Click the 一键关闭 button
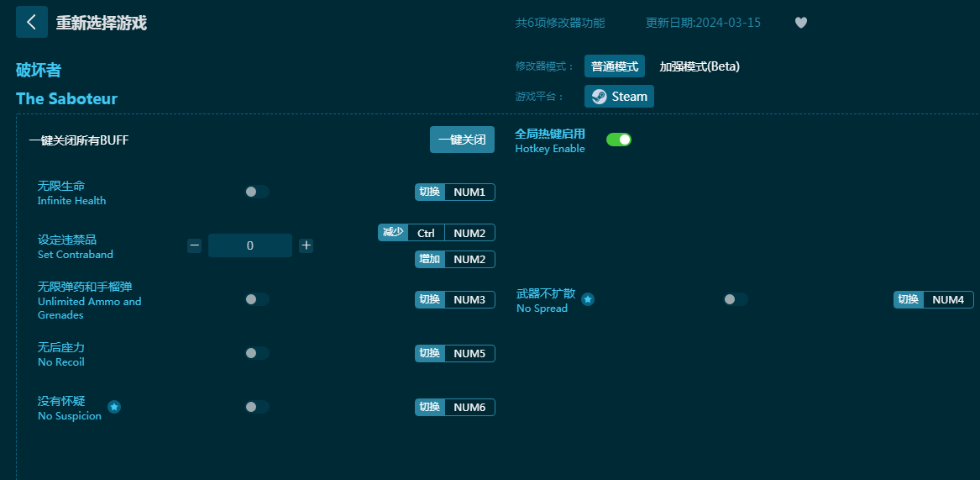 click(x=462, y=140)
